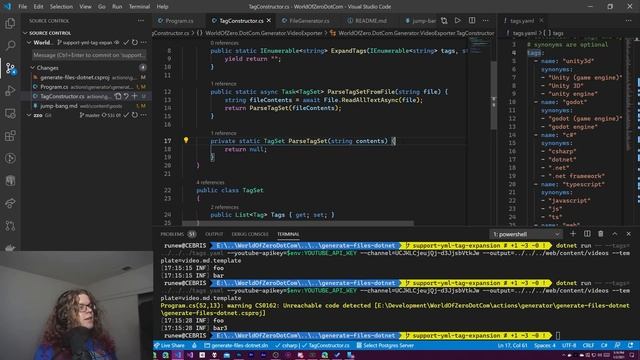Open the DEBUG CONSOLE panel tab
The image size is (640, 360).
[x=250, y=234]
